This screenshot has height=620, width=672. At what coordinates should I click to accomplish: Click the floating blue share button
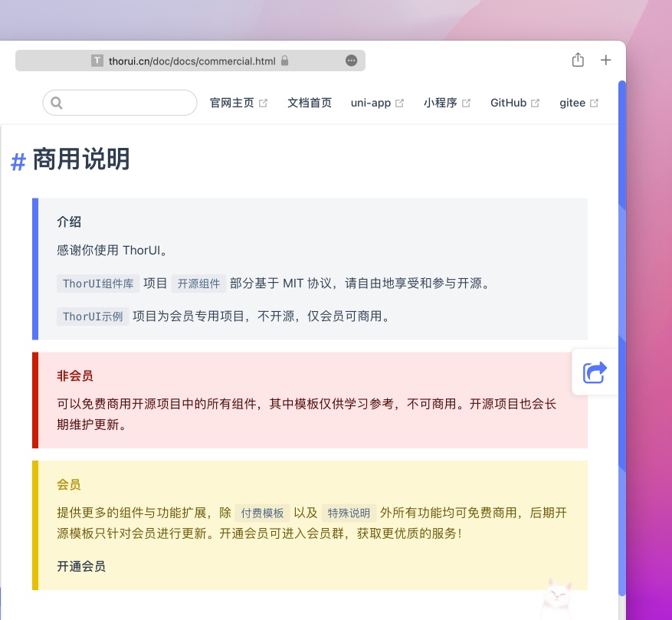point(595,372)
